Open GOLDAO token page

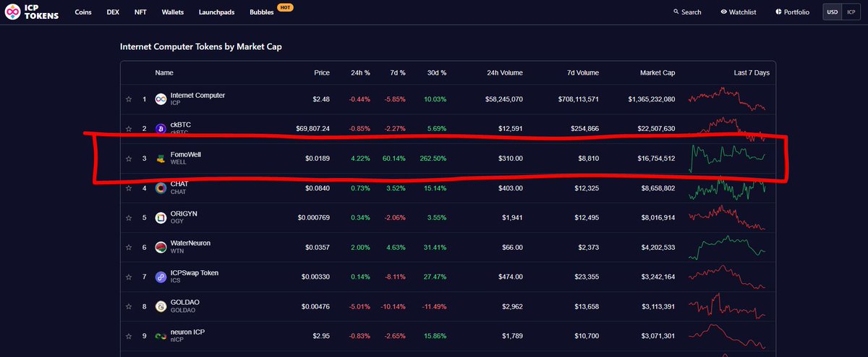point(184,303)
